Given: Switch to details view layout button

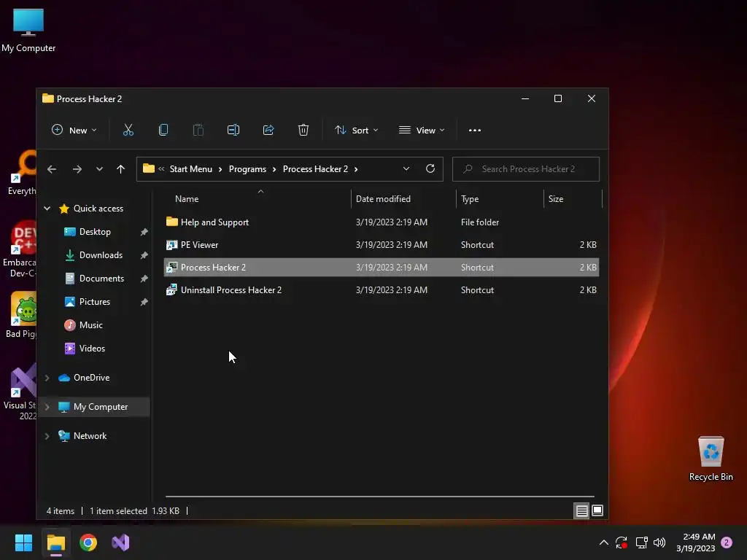Looking at the screenshot, I should [581, 511].
